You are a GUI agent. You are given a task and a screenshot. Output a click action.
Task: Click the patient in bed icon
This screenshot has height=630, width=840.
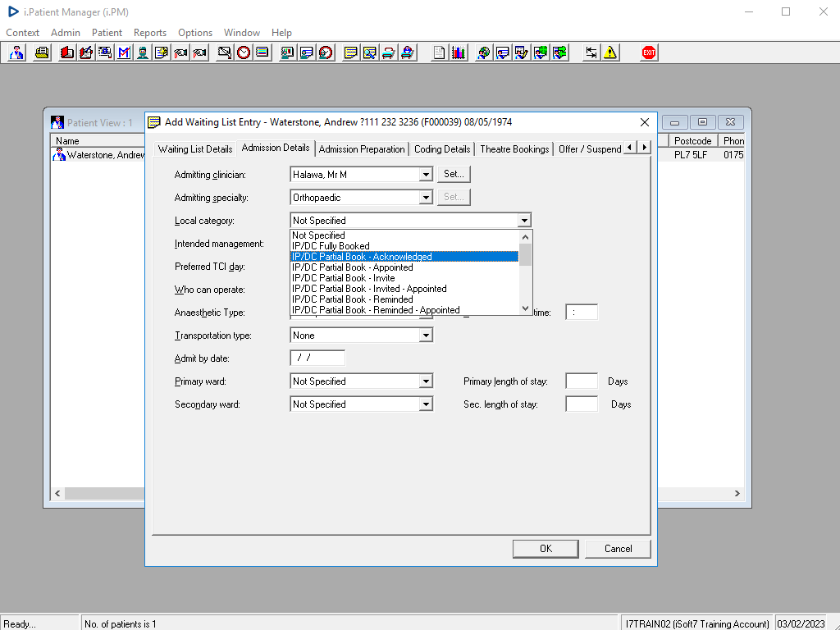pyautogui.click(x=408, y=52)
